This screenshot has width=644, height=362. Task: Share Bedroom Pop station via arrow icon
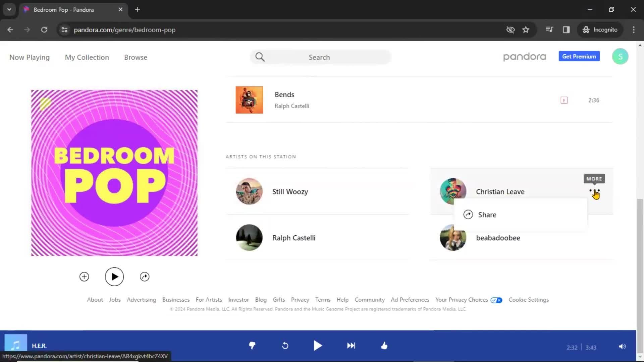[x=145, y=277]
